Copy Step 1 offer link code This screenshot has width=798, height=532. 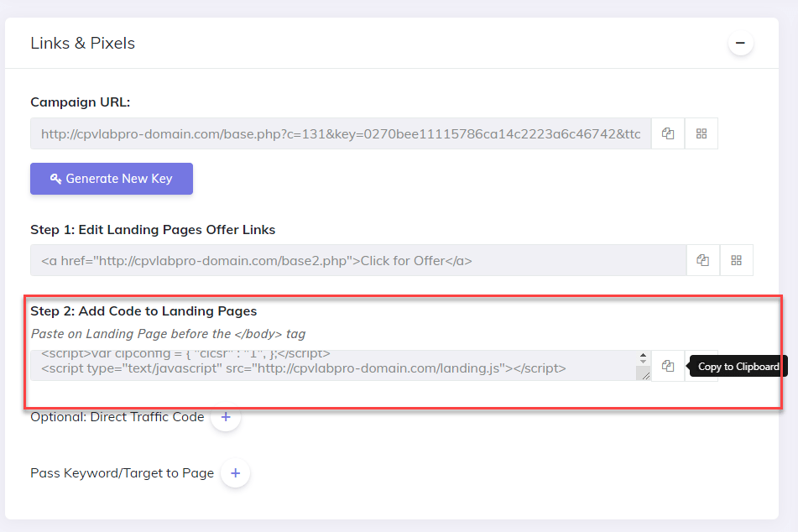703,260
